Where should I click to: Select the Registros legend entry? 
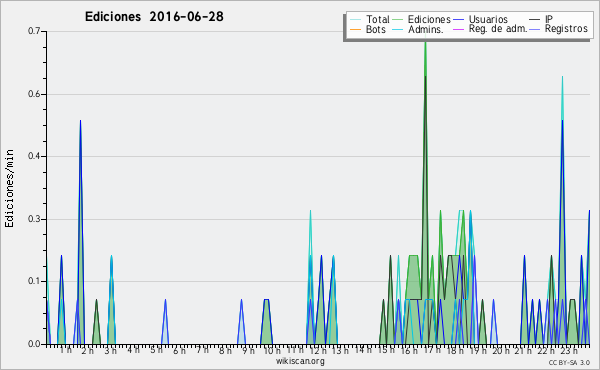tap(559, 29)
